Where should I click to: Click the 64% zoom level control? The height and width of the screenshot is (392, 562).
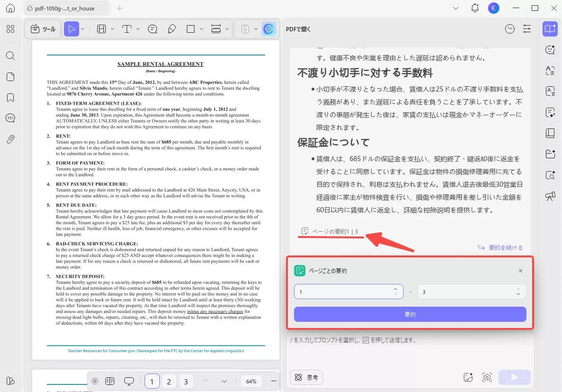pyautogui.click(x=251, y=381)
